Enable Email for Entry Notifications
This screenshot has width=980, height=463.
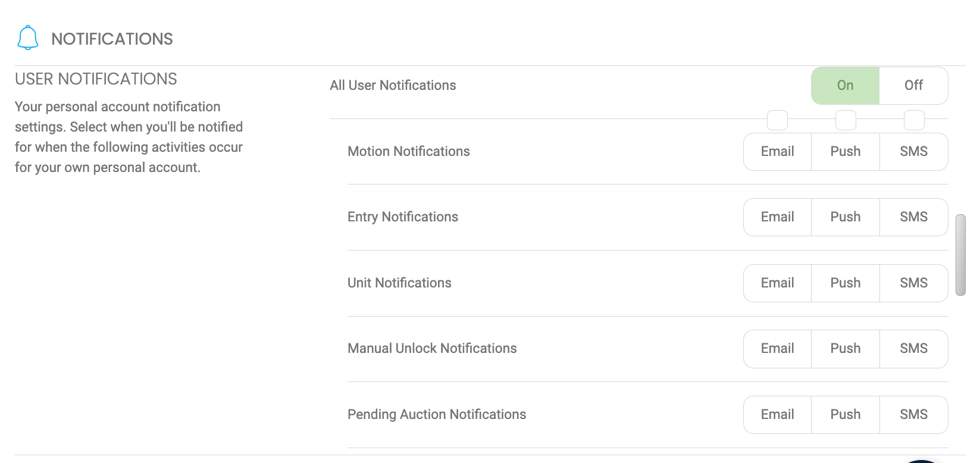tap(777, 217)
